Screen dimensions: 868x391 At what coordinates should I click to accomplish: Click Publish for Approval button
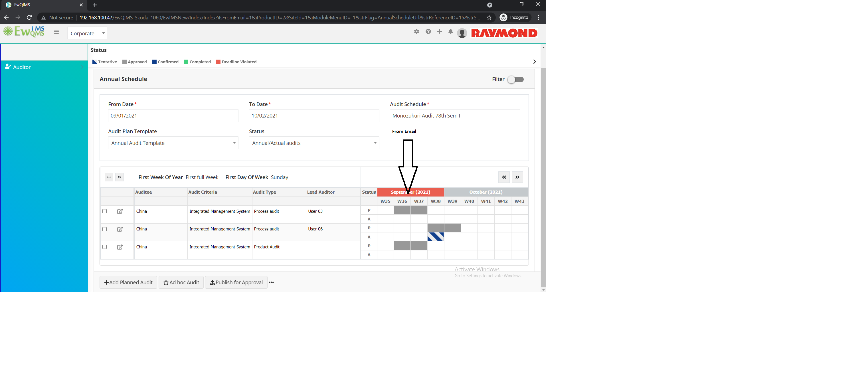(x=236, y=283)
